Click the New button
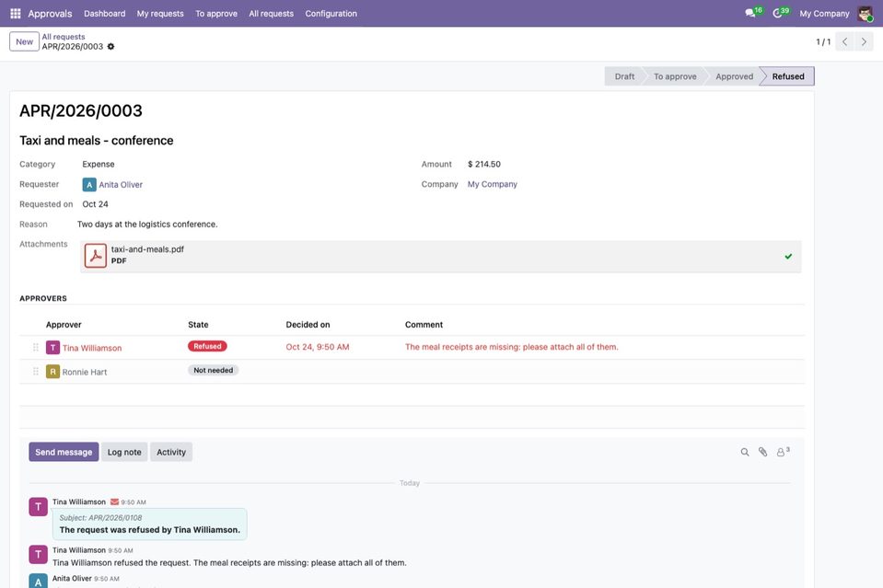 pos(24,41)
